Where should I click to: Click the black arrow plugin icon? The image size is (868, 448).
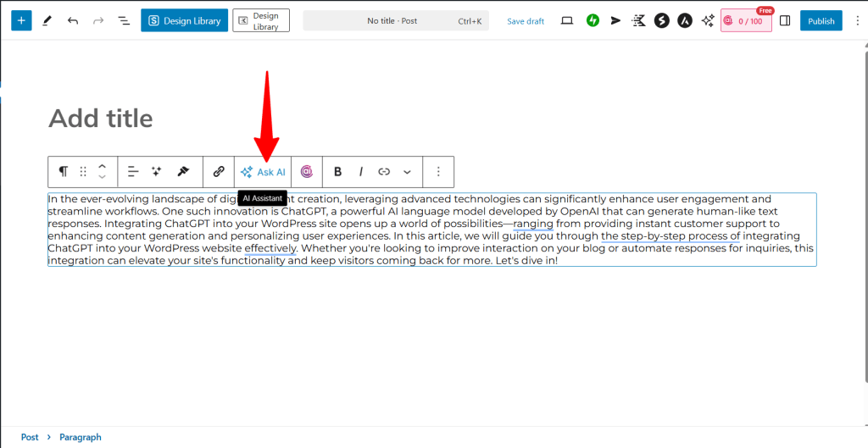[615, 21]
